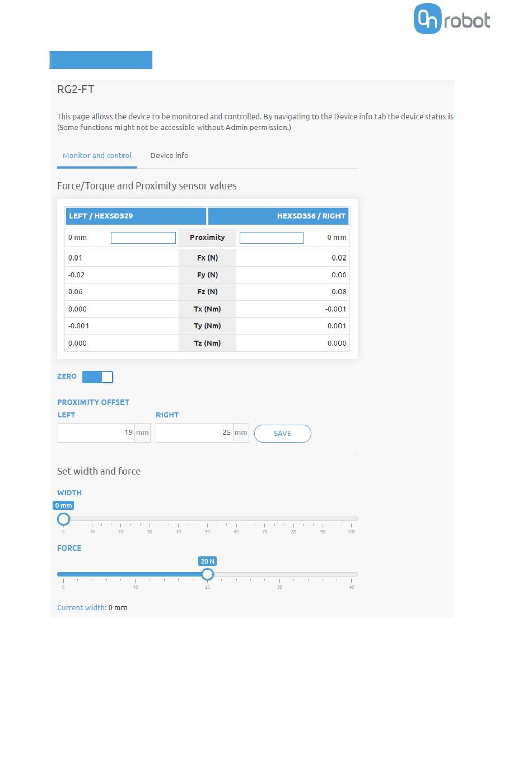Click the right Fx value -0.02
Image resolution: width=532 pixels, height=767 pixels.
(338, 258)
